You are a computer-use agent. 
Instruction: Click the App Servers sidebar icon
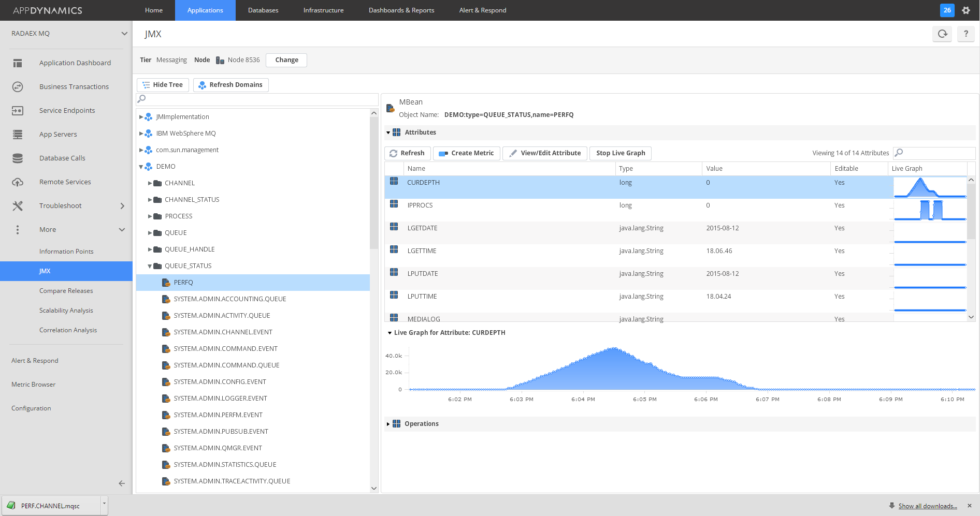18,135
